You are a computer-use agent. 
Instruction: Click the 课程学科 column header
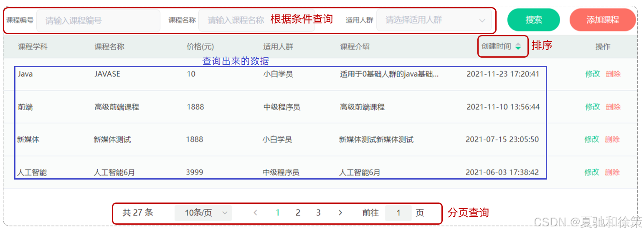point(33,47)
